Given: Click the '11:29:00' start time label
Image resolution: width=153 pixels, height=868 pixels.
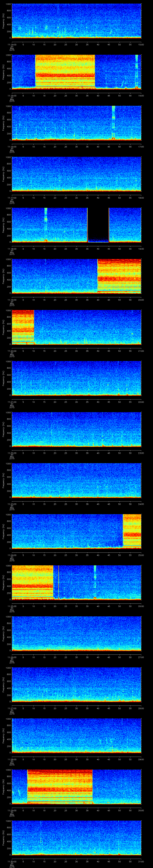Looking at the screenshot, I should click(12, 810).
